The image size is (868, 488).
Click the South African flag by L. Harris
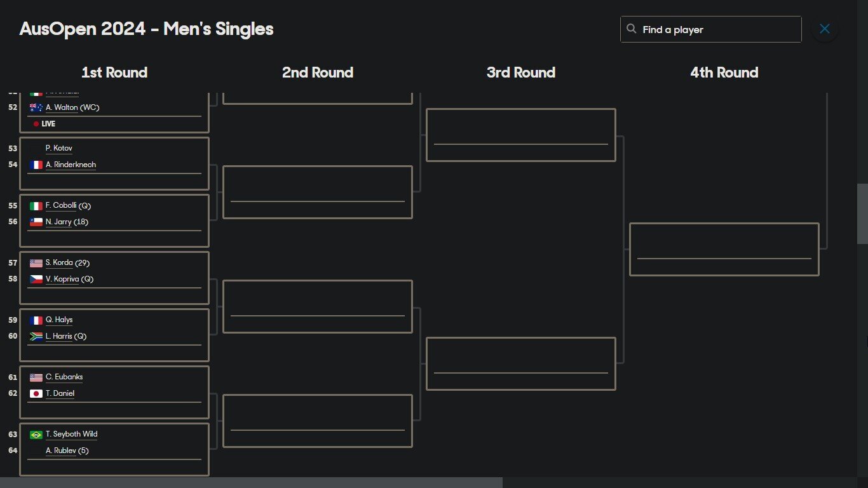36,337
